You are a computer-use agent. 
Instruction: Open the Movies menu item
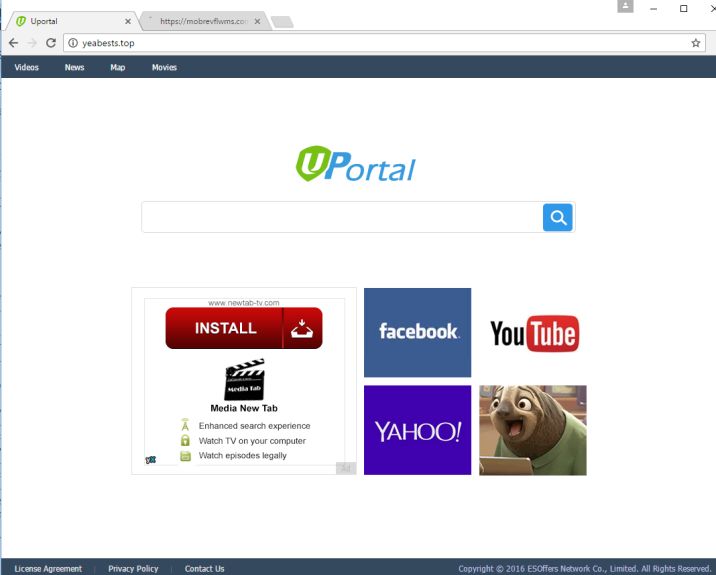[164, 68]
